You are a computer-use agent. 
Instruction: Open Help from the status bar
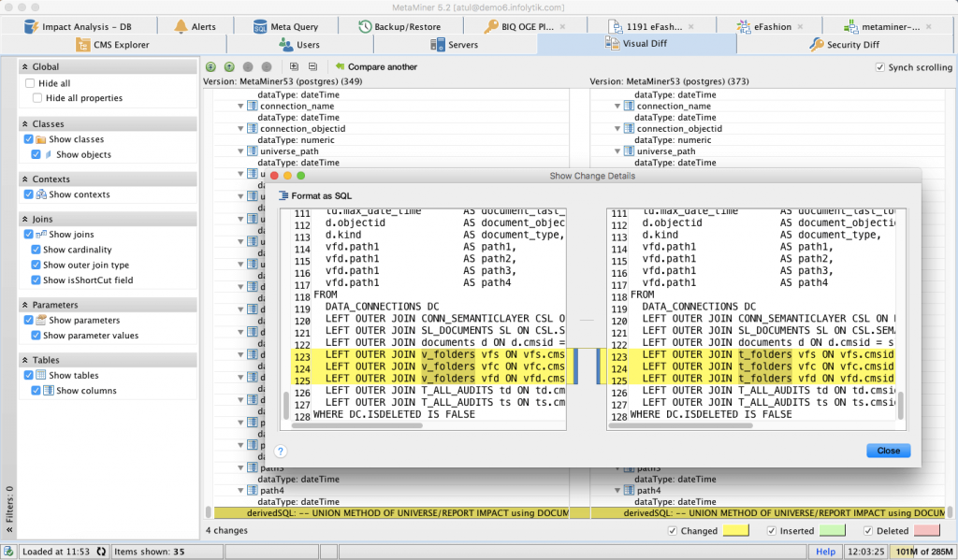pos(825,551)
